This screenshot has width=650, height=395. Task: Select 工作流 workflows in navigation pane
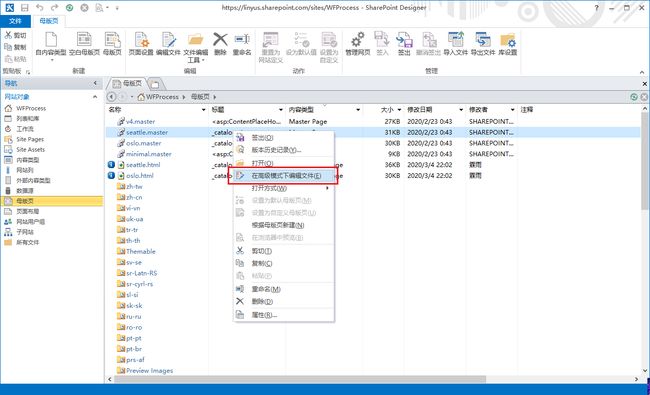click(25, 129)
